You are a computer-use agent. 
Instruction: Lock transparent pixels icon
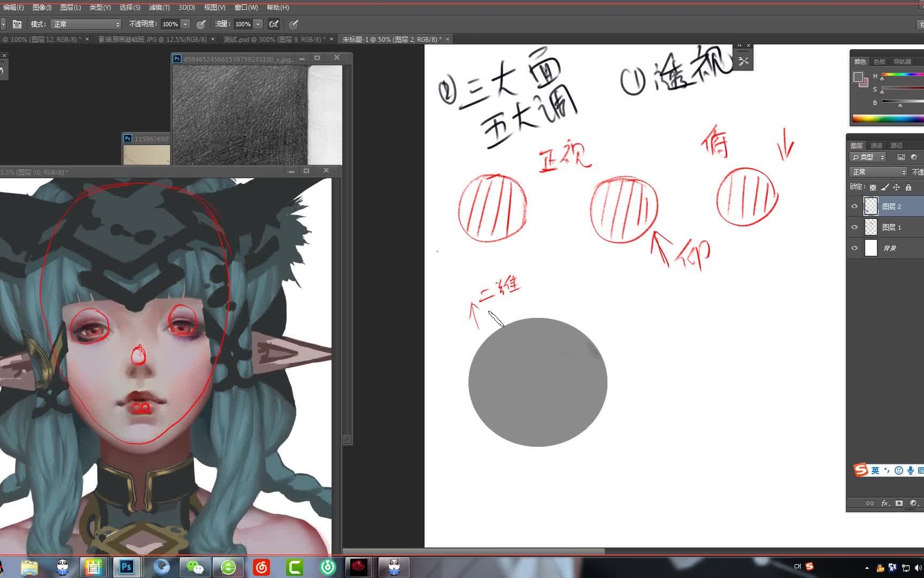pos(873,187)
